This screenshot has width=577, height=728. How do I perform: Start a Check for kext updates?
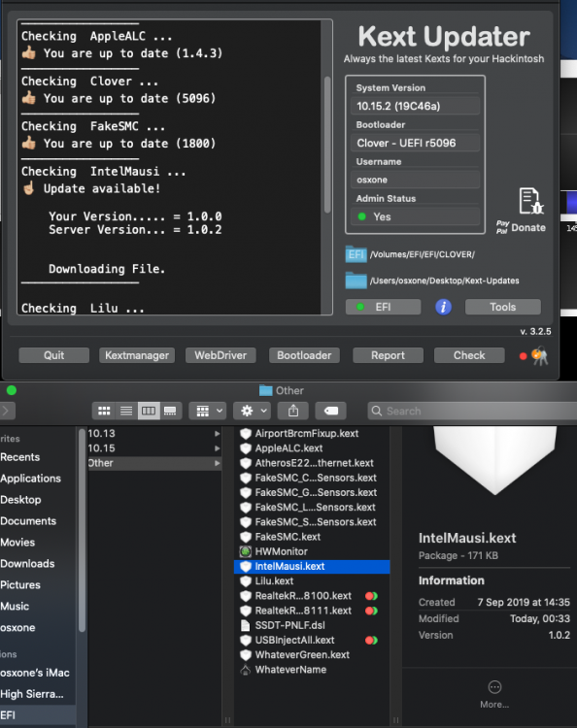click(x=469, y=355)
